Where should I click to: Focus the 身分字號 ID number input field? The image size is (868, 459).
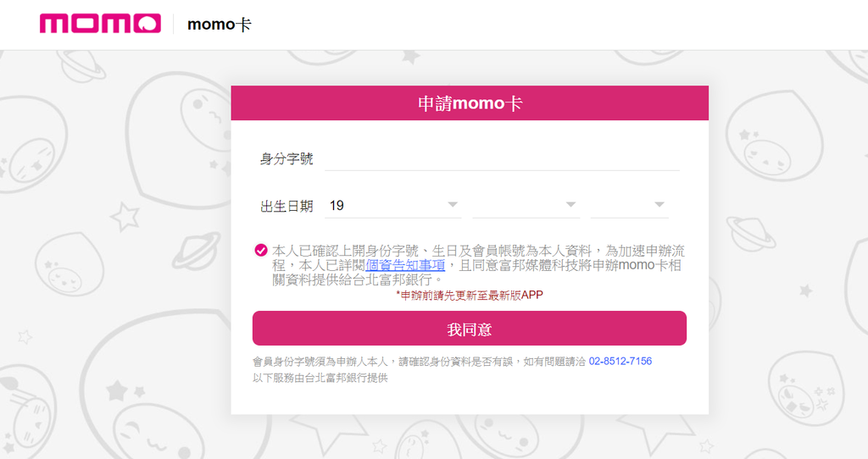[x=502, y=159]
